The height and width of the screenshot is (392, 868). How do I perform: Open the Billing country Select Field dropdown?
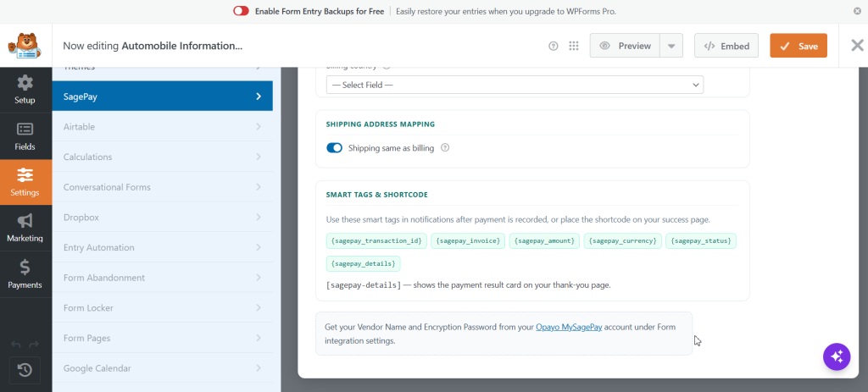515,86
